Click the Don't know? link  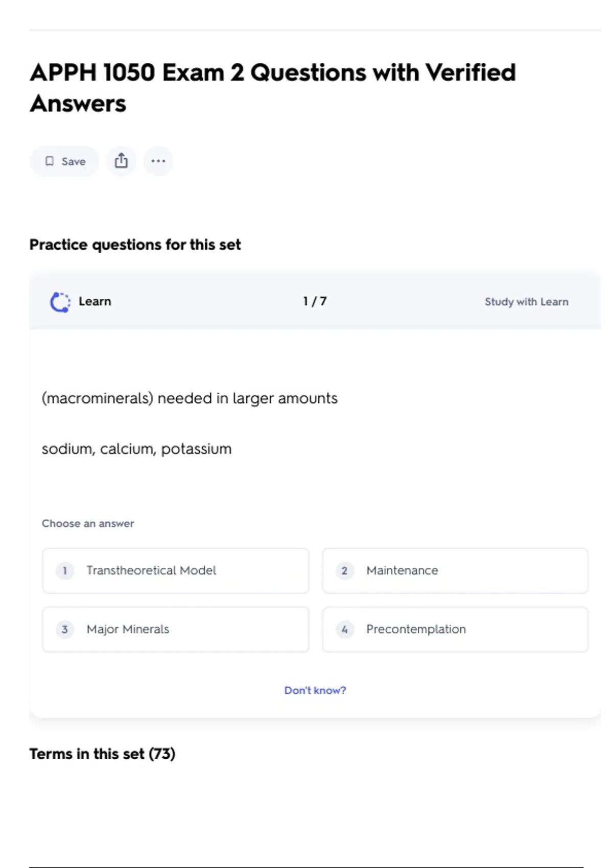[315, 690]
